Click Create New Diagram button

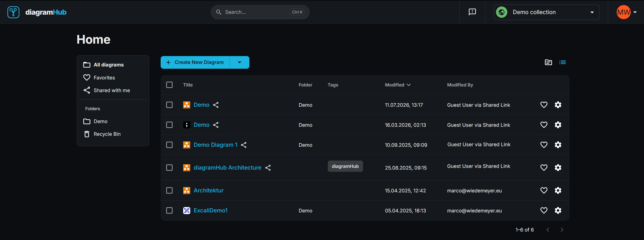click(x=195, y=62)
